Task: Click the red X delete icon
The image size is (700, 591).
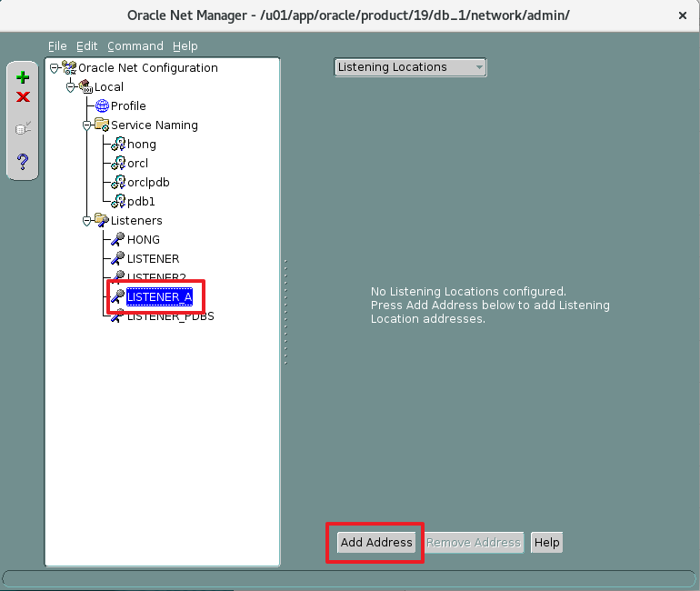Action: coord(23,97)
